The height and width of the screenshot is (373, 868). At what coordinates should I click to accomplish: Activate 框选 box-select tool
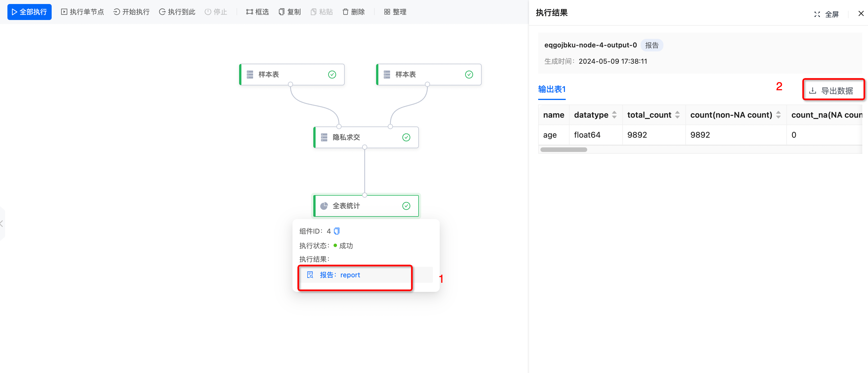click(257, 12)
